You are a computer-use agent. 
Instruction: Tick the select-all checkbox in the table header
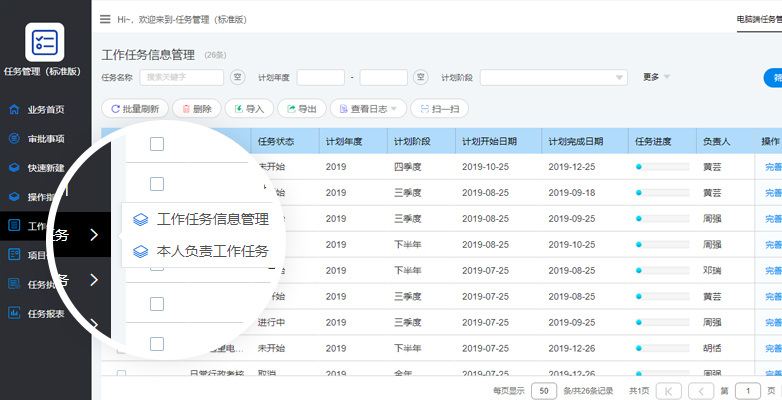click(x=157, y=144)
